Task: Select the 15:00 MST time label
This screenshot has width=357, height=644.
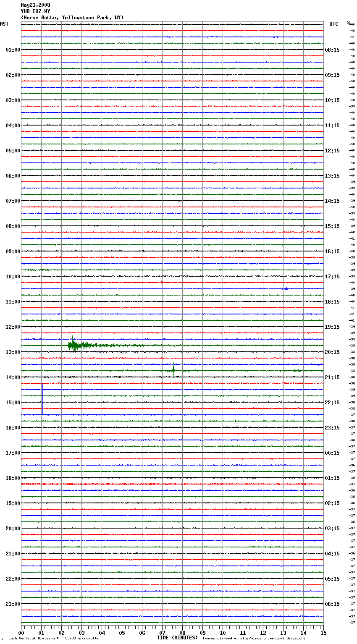Action: [13, 403]
